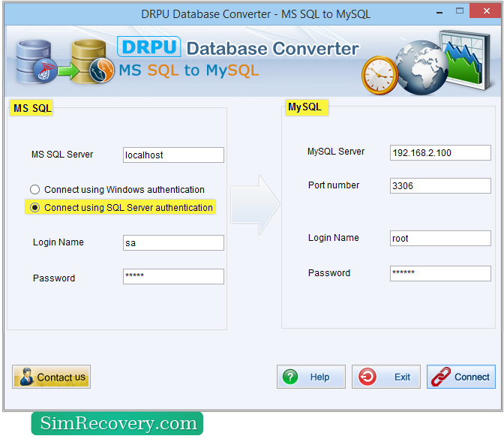Viewport: 504px width, 442px height.
Task: Click the 'Port number' label
Action: coord(334,185)
